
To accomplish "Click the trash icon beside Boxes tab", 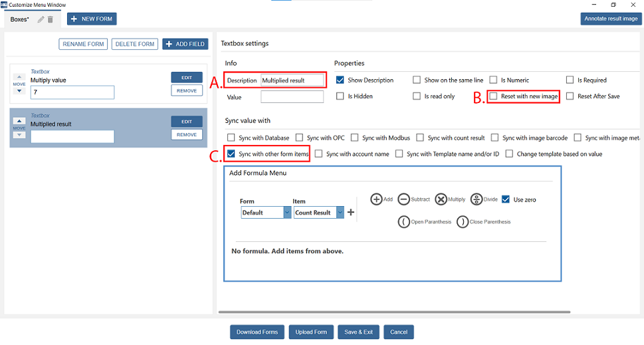I will click(x=50, y=19).
